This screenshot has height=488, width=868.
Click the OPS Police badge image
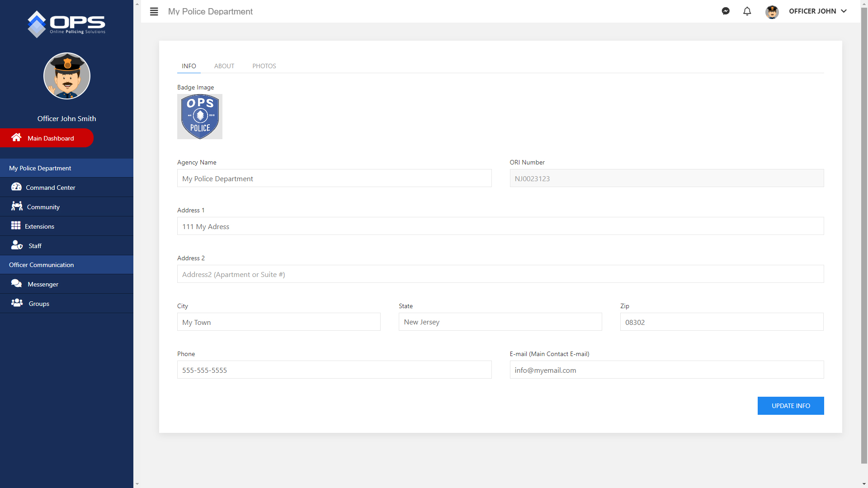click(x=200, y=117)
